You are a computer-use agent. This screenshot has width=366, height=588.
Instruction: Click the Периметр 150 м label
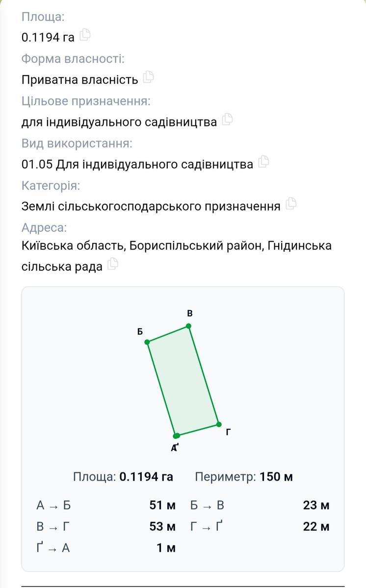click(244, 477)
